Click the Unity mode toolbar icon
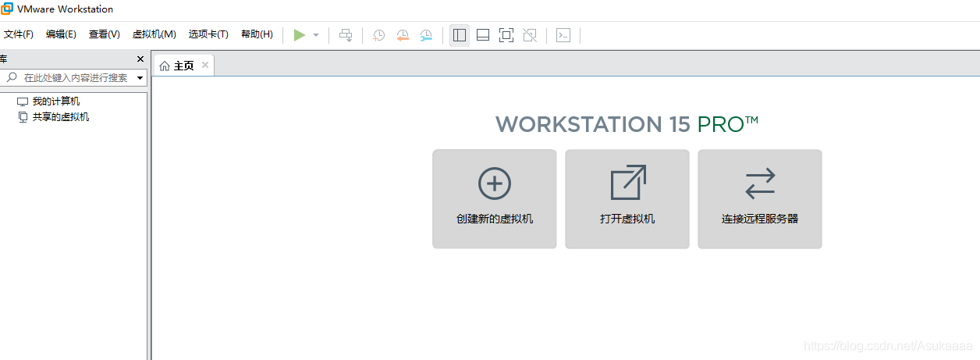The width and height of the screenshot is (980, 360). click(530, 35)
